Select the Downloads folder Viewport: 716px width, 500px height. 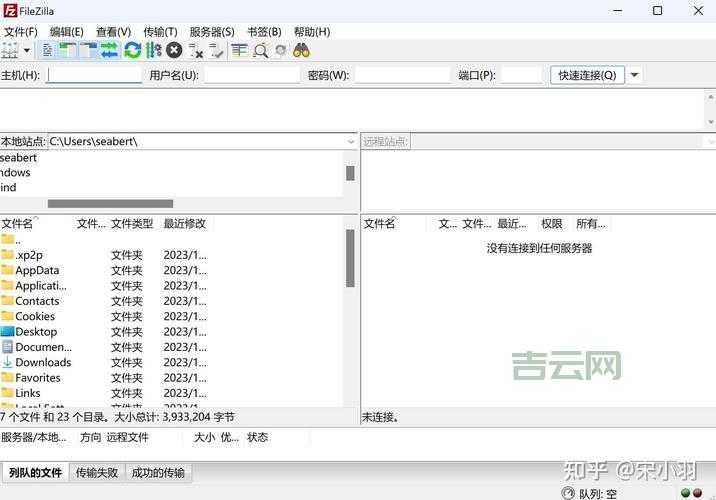tap(36, 363)
